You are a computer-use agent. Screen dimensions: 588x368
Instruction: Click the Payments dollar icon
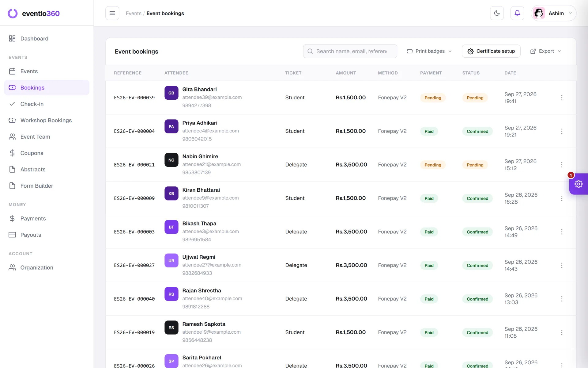pos(12,218)
